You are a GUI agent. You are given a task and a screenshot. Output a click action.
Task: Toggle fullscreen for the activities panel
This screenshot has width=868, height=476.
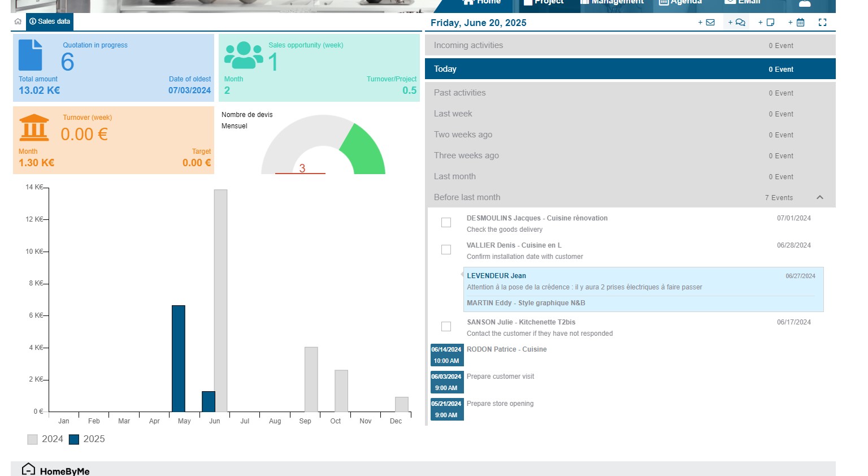click(822, 23)
